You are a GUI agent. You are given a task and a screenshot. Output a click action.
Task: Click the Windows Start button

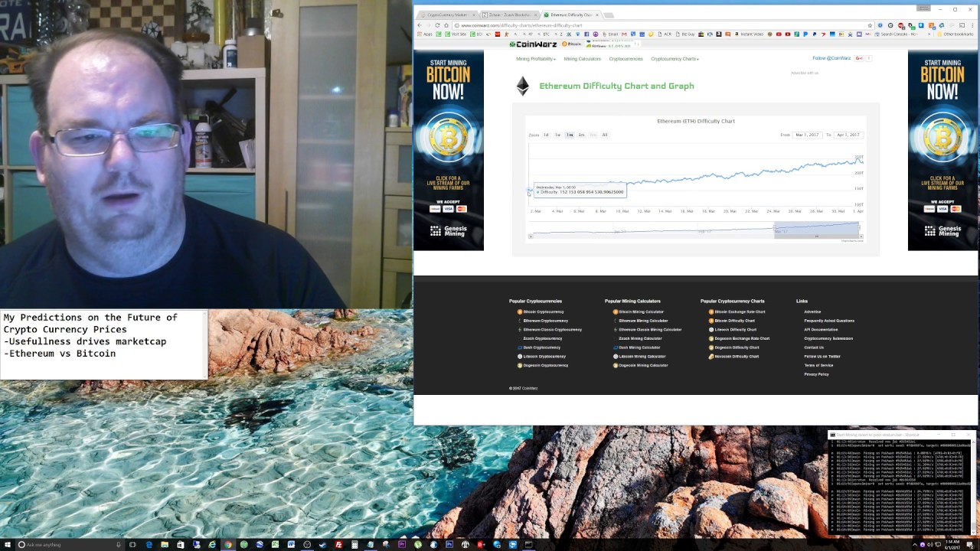click(9, 544)
